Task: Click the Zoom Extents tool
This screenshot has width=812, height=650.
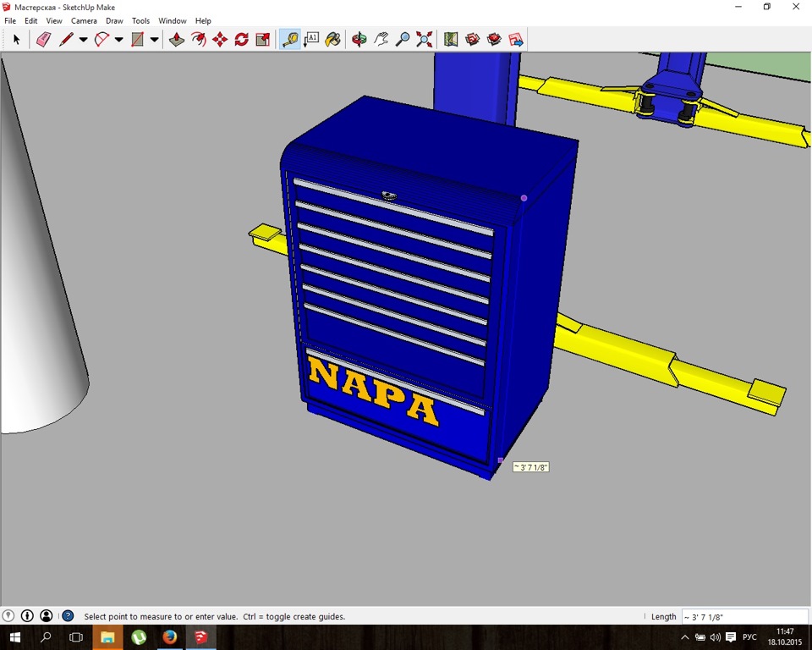Action: click(x=424, y=40)
